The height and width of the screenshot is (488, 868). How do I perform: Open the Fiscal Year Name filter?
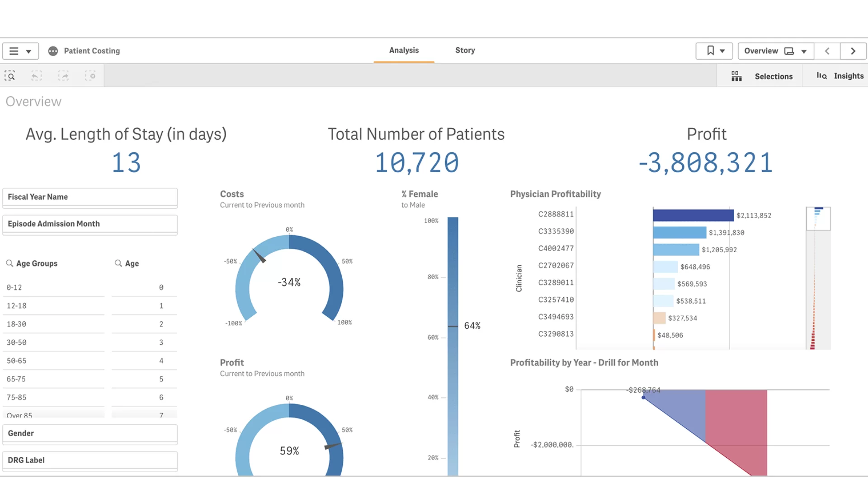pyautogui.click(x=90, y=197)
